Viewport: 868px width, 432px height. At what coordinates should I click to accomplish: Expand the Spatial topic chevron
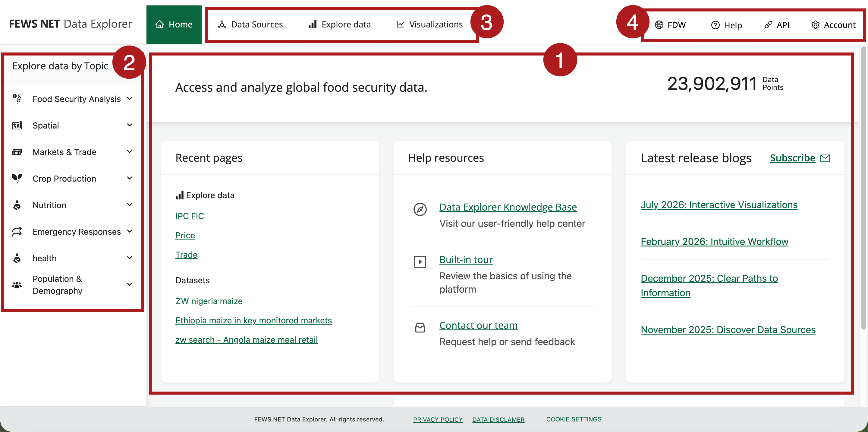point(130,125)
